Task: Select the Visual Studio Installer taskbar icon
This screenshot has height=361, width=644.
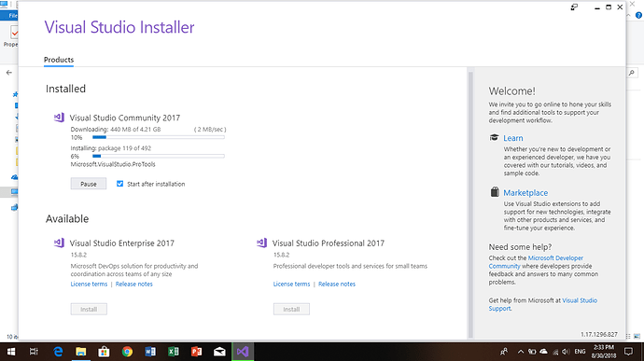Action: [x=243, y=352]
